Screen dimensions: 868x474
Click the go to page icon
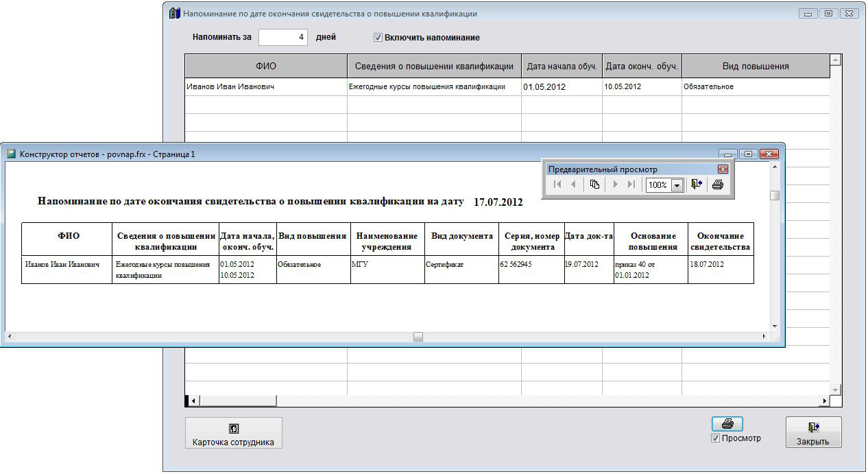[594, 185]
